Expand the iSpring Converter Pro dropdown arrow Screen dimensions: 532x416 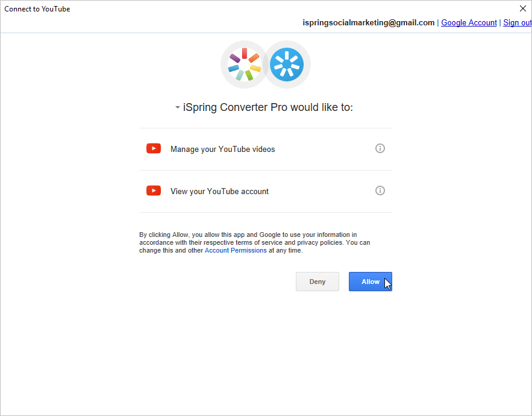(x=178, y=108)
